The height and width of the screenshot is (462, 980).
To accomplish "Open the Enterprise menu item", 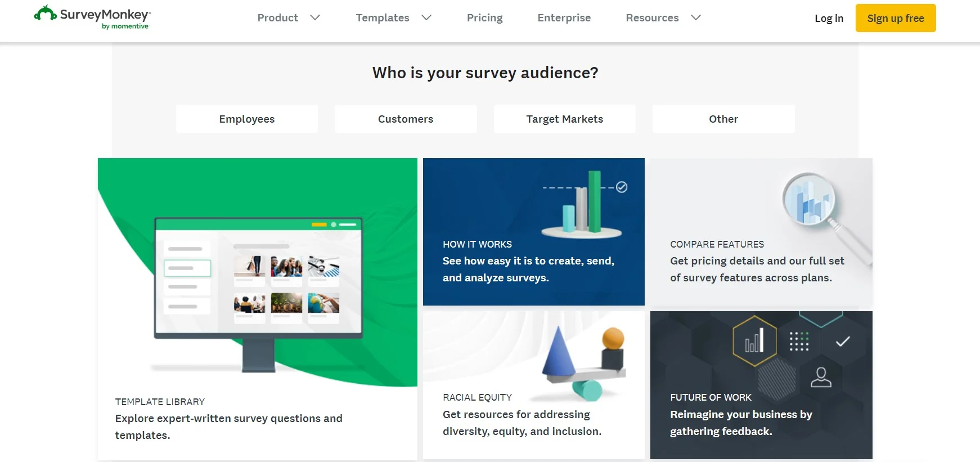I will [564, 18].
